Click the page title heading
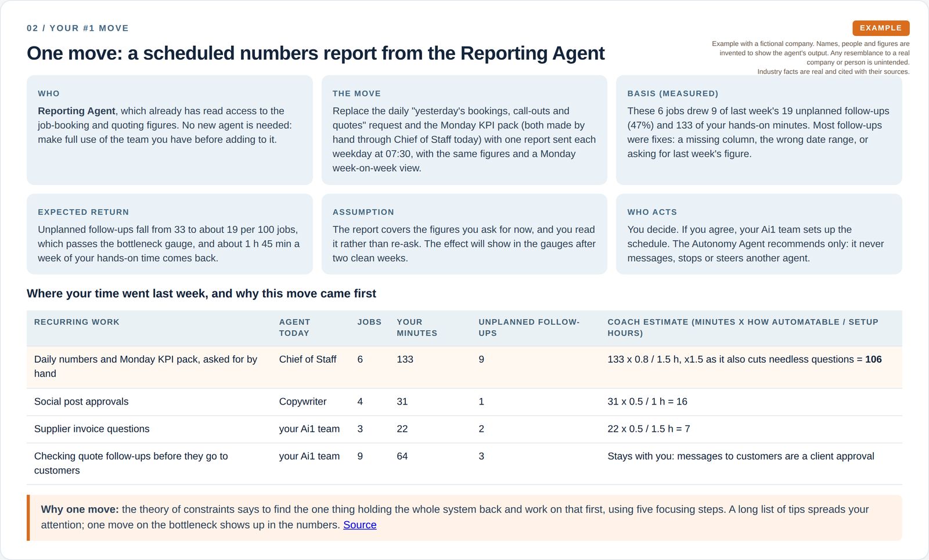 315,53
